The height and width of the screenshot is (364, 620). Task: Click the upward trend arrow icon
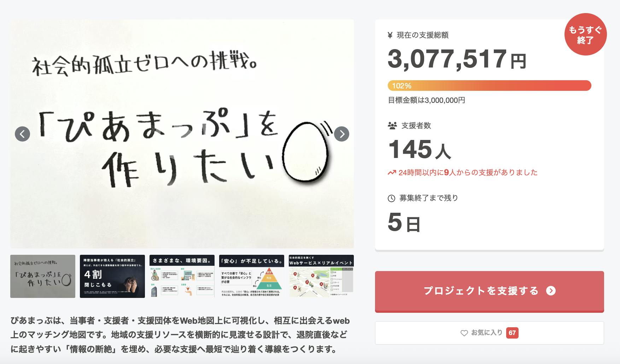392,173
